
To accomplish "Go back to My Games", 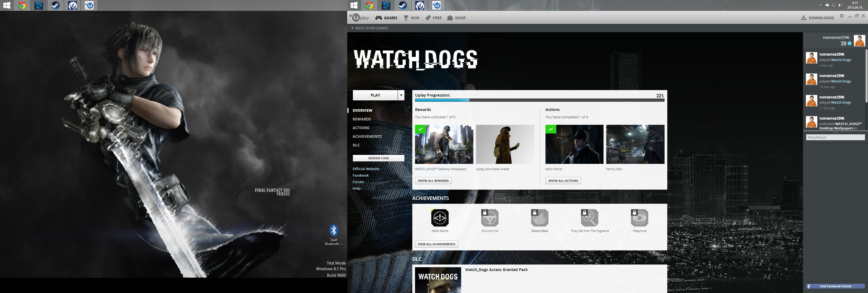I will pyautogui.click(x=371, y=28).
